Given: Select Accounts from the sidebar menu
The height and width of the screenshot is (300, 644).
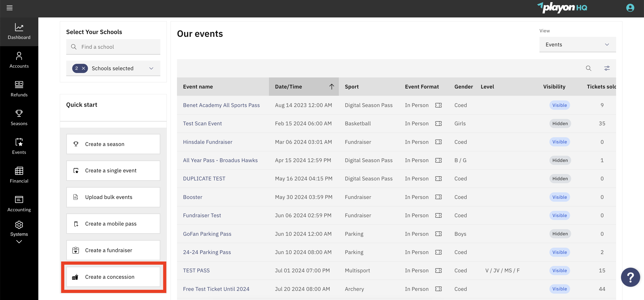Looking at the screenshot, I should 19,60.
